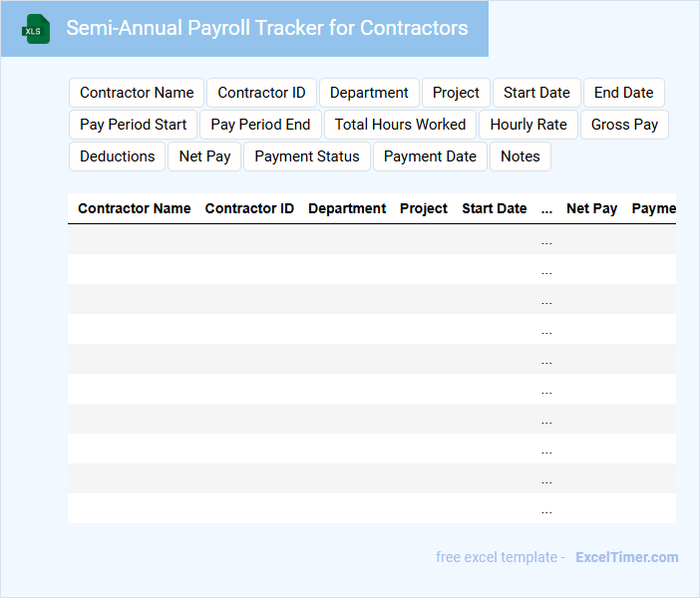Select the Gross Pay tag
The width and height of the screenshot is (700, 598).
point(624,125)
